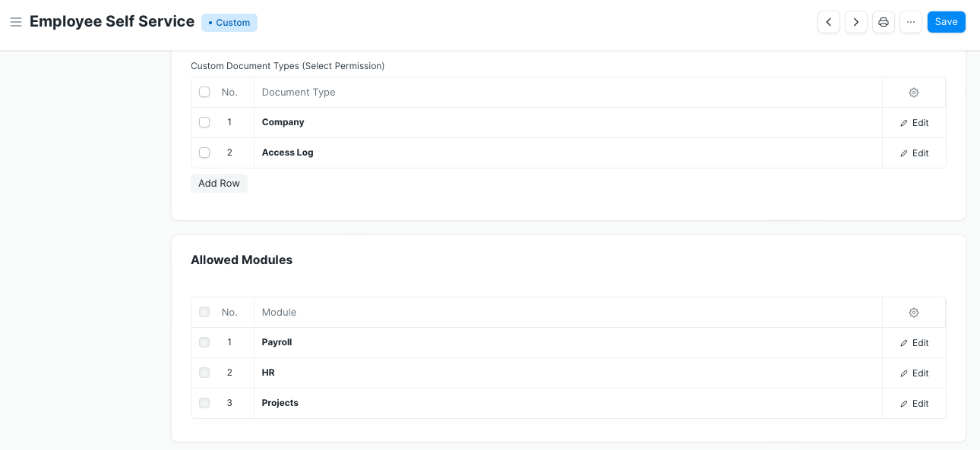
Task: Check the Company row checkbox
Action: tap(204, 122)
